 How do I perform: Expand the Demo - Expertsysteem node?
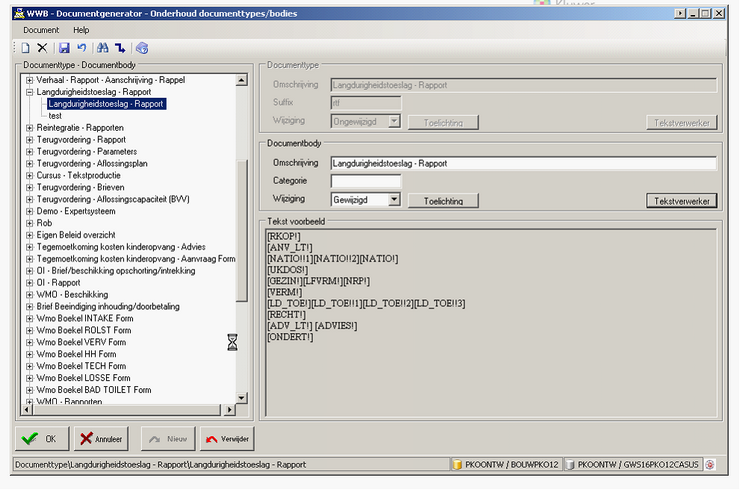tap(29, 211)
